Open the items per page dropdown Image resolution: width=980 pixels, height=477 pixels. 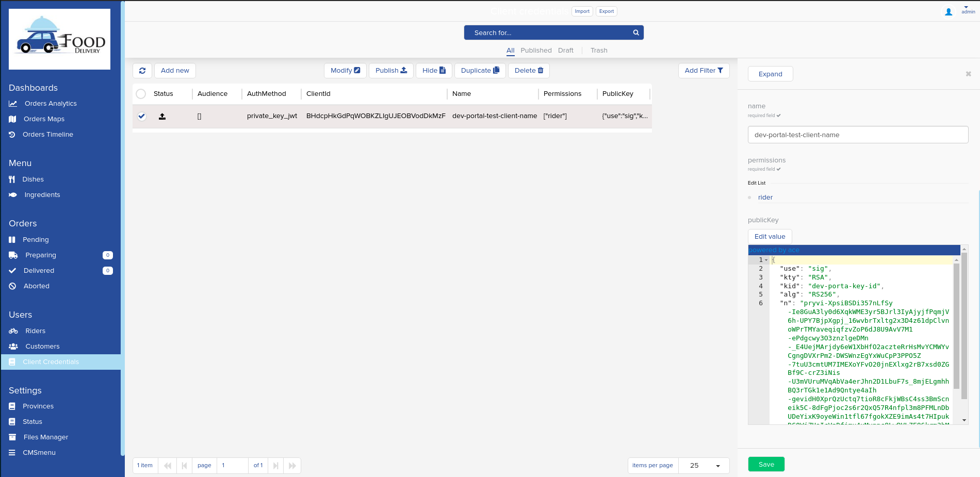coord(703,465)
